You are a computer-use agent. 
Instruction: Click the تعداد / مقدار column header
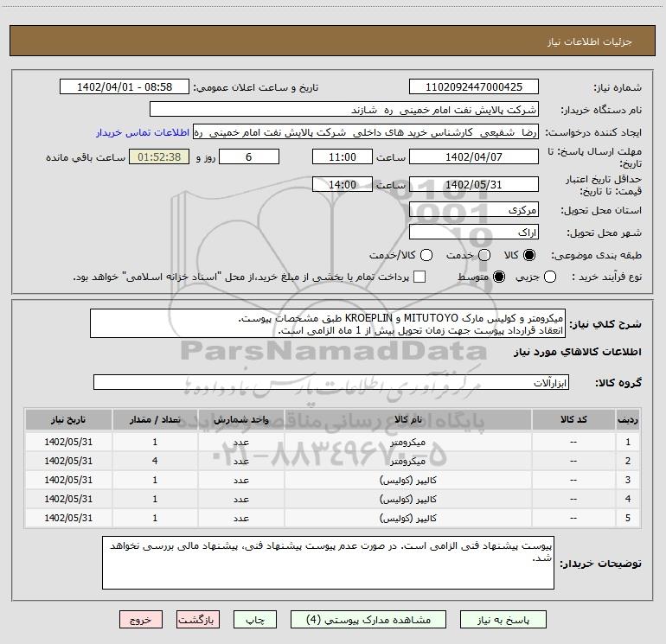click(155, 419)
